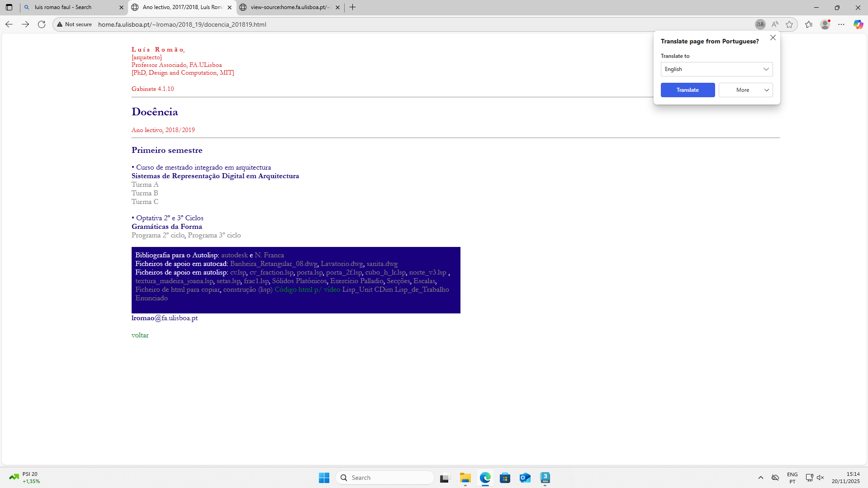Close the Ano lectivo tab
This screenshot has width=868, height=488.
(229, 7)
